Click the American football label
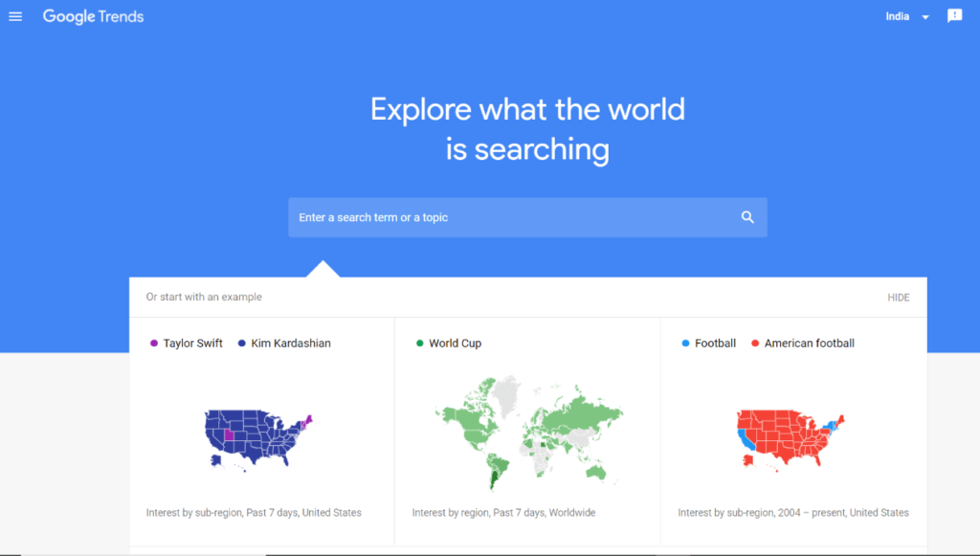Screen dimensions: 980x556 pos(809,343)
